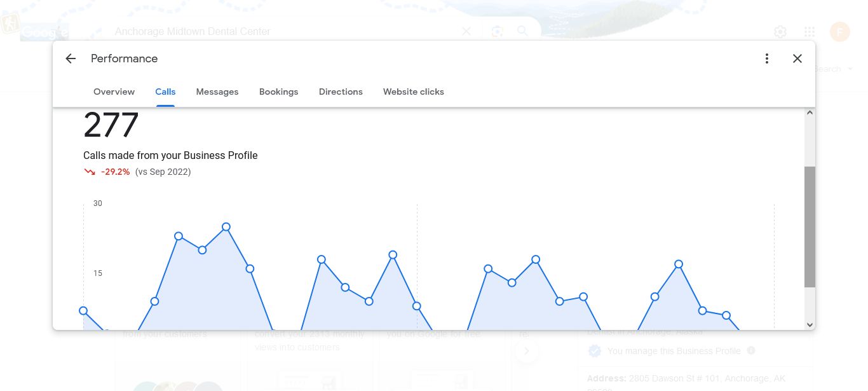Click the vertical scrollbar thumb
This screenshot has width=868, height=391.
pos(810,226)
